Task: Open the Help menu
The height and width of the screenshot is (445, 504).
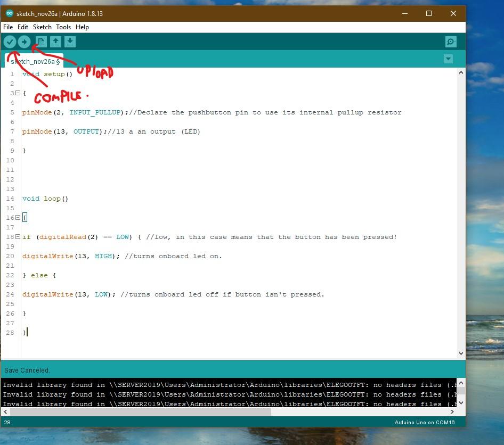Action: (82, 27)
